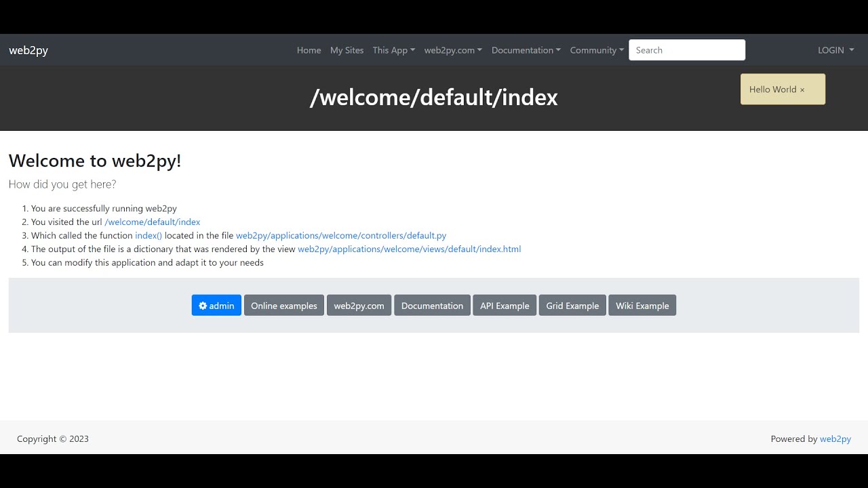Expand the web2py.com dropdown menu

coord(453,50)
